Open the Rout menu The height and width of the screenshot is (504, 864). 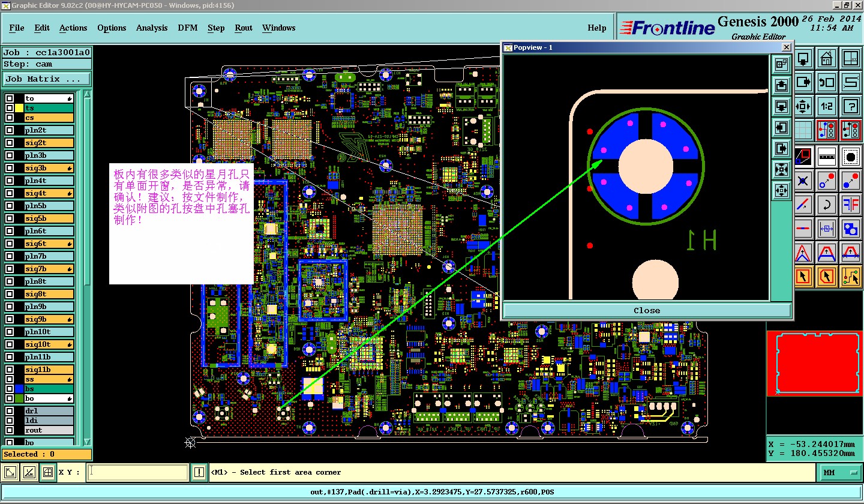(x=244, y=28)
